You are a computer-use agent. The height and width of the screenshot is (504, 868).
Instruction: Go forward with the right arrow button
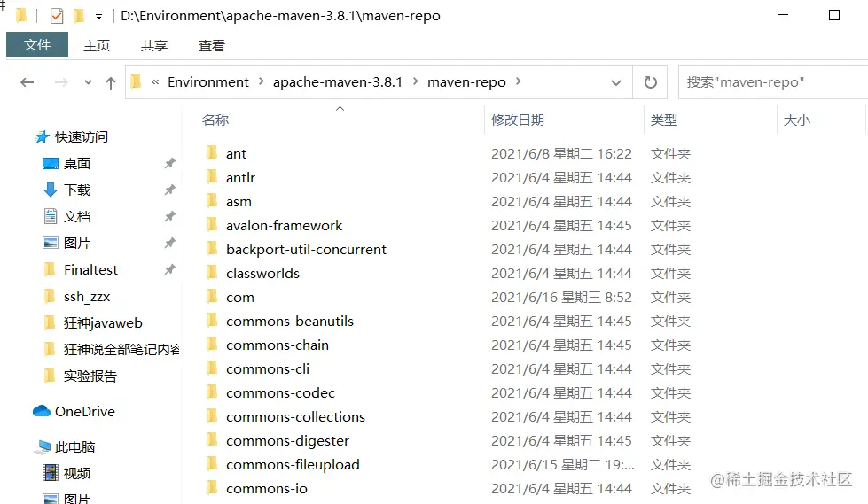(x=61, y=82)
